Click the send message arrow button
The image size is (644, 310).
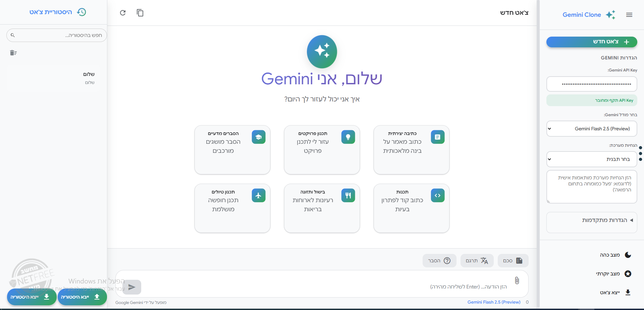[132, 287]
